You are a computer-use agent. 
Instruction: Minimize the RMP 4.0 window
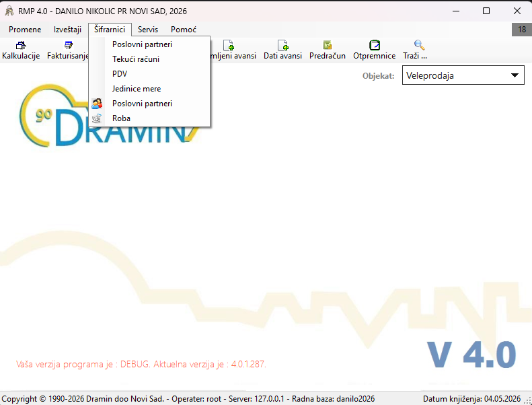[x=456, y=11]
